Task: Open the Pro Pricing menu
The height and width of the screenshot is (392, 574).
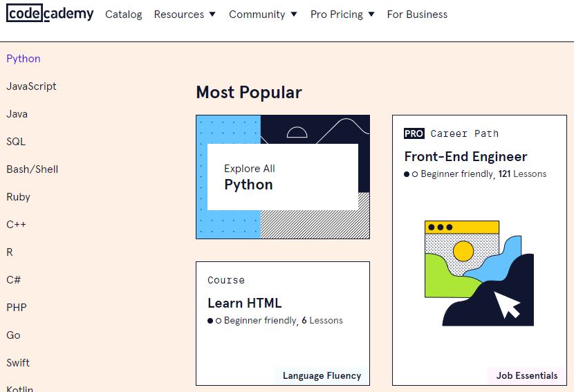Action: click(x=337, y=15)
